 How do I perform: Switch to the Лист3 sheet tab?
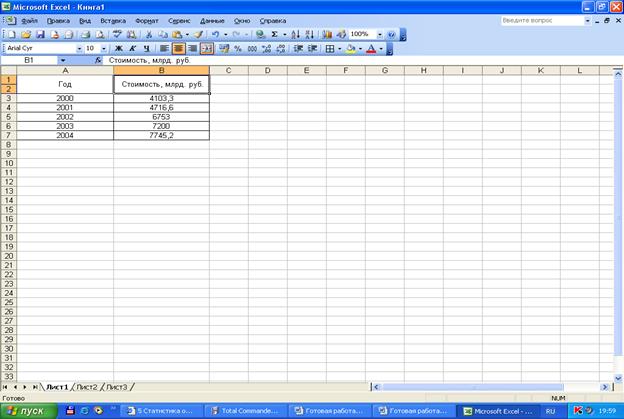click(117, 387)
